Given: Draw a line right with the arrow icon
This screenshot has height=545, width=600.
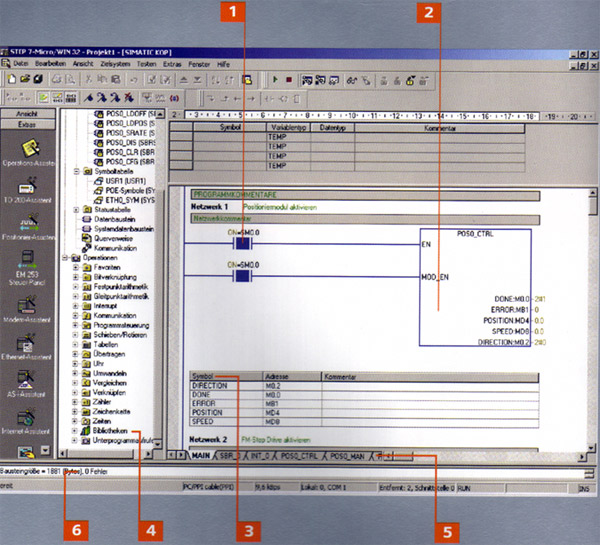Looking at the screenshot, I should point(251,99).
